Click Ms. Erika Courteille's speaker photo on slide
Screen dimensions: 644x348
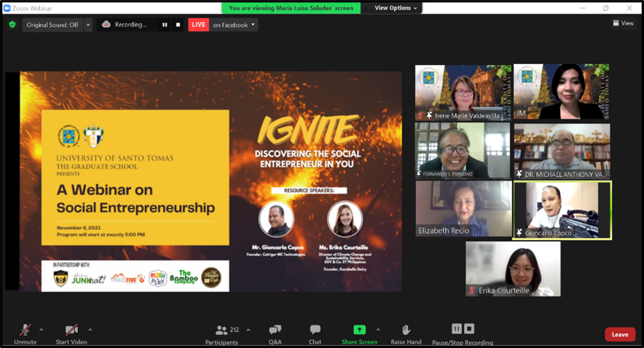345,219
